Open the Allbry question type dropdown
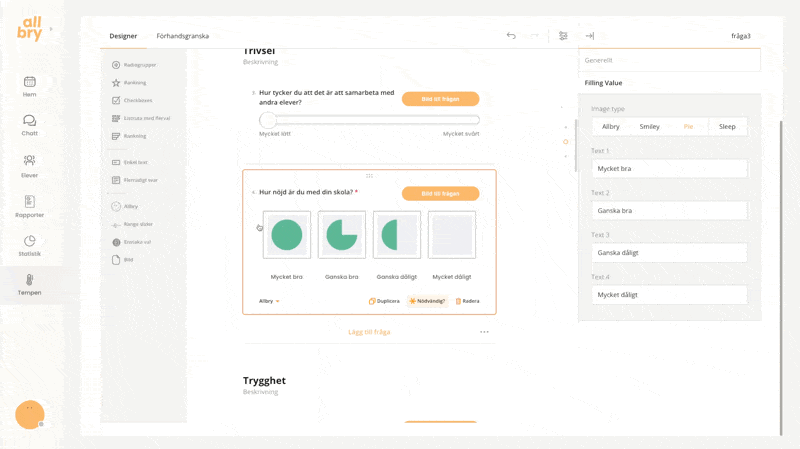Viewport: 800px width, 449px height. tap(269, 301)
